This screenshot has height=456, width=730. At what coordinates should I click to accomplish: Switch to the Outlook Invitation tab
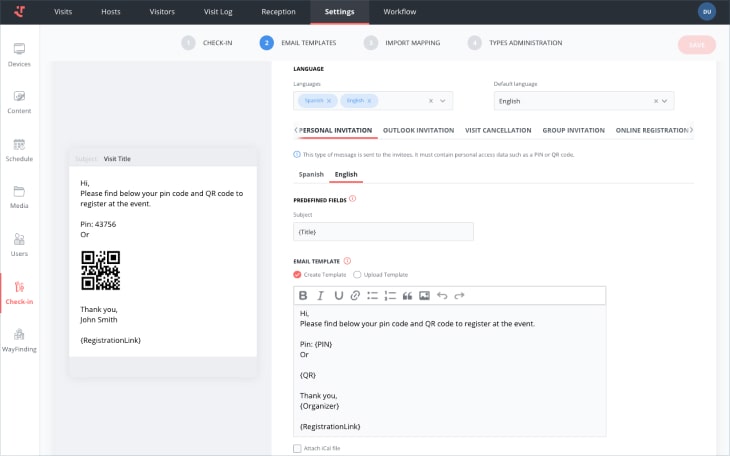pos(418,130)
